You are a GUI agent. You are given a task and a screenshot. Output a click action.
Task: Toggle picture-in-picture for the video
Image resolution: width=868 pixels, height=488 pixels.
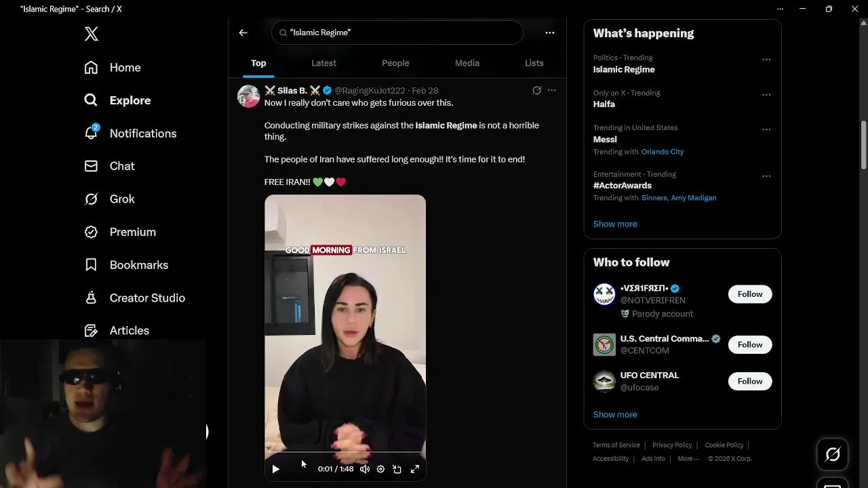coord(397,469)
